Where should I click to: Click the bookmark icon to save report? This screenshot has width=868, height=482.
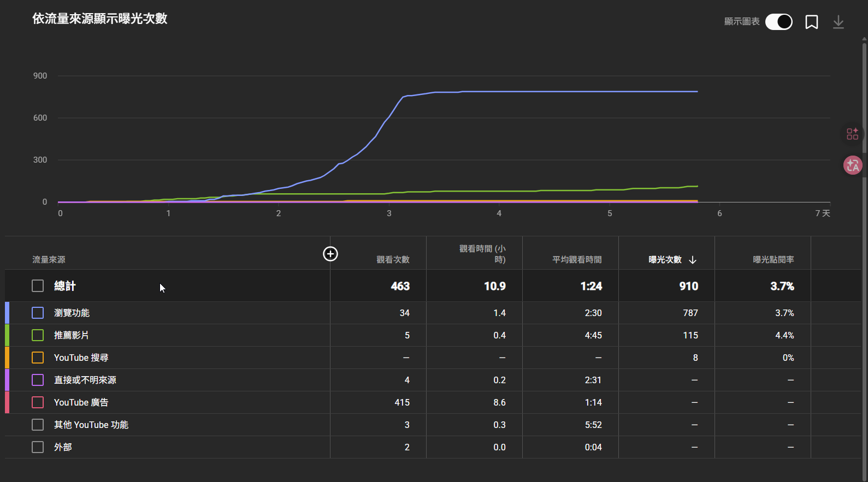(x=812, y=22)
